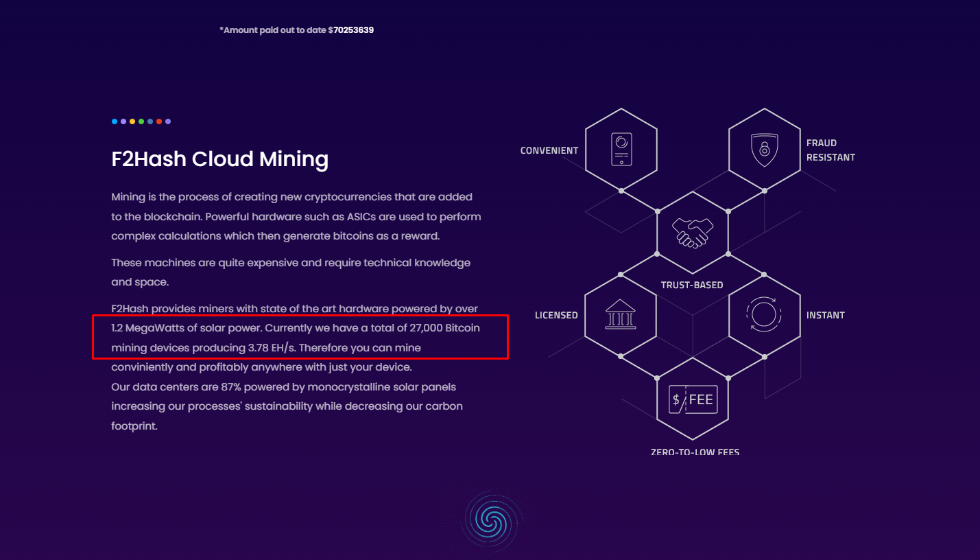Viewport: 980px width, 560px height.
Task: Click the Fraud Resistant shield lock icon
Action: 765,149
